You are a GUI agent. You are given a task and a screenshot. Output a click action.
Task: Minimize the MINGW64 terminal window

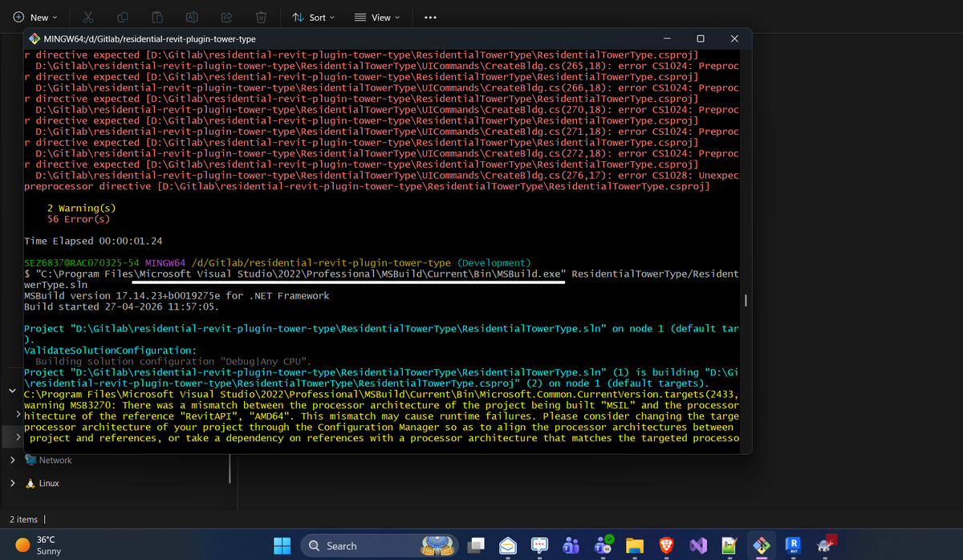666,39
